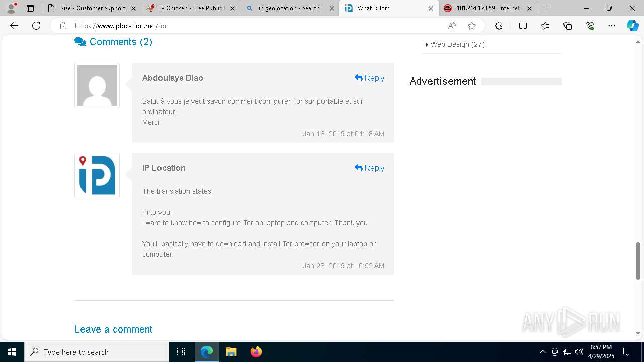Go back with the browser back arrow
Viewport: 644px width, 362px height.
pos(14,26)
